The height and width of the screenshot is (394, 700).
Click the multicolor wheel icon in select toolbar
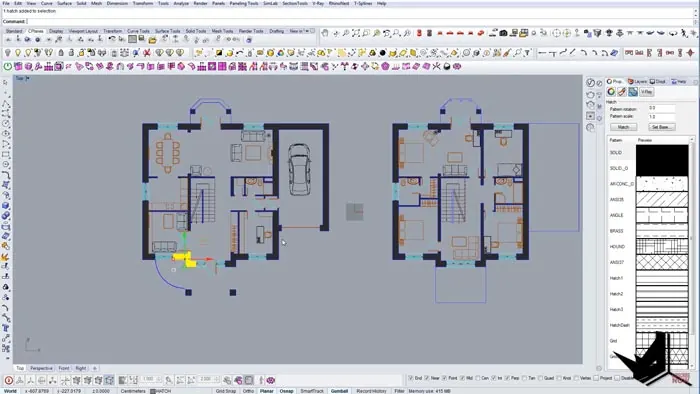[280, 53]
